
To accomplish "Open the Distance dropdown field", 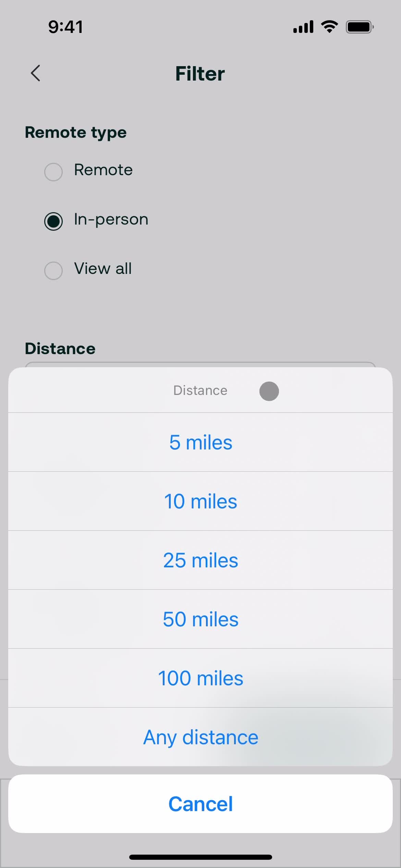I will pos(200,364).
